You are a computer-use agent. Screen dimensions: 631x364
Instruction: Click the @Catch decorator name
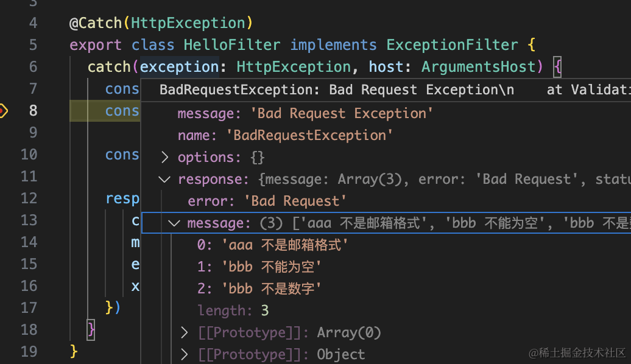tap(96, 23)
